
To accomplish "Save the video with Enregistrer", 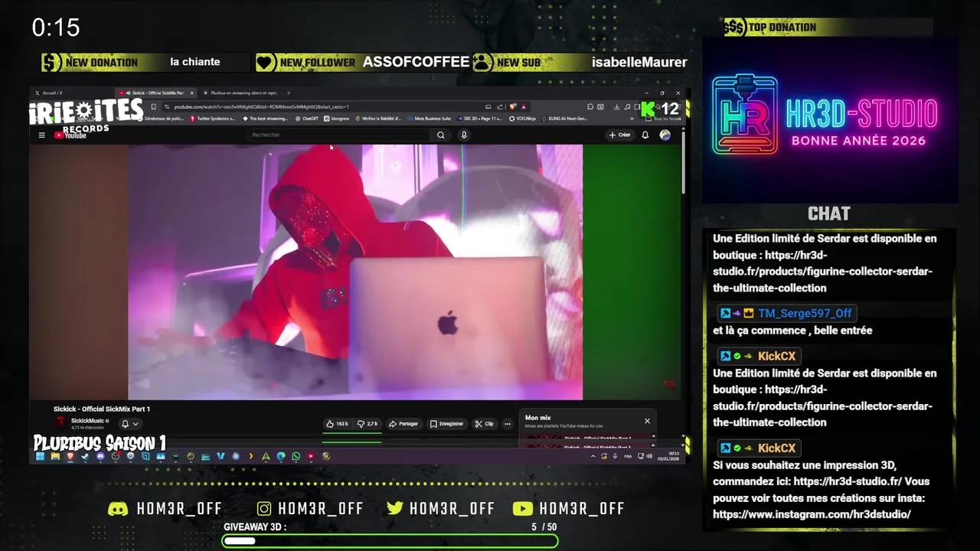I will click(446, 423).
